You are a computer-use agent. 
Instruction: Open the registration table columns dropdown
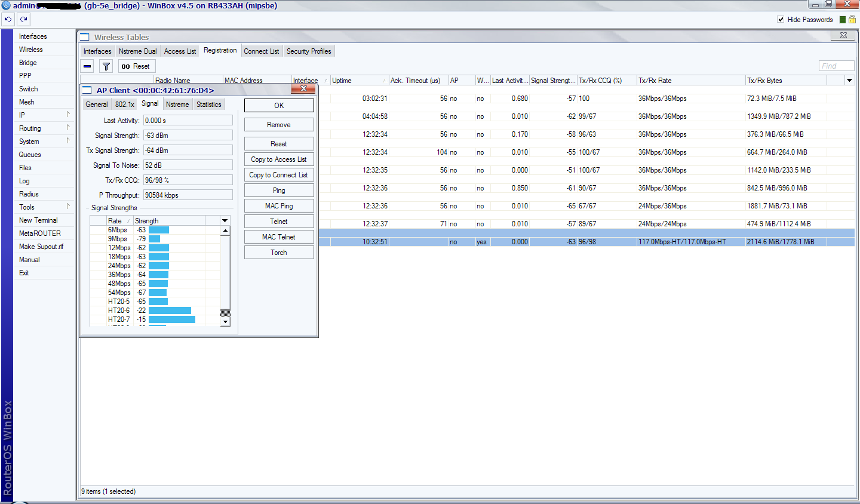tap(849, 81)
